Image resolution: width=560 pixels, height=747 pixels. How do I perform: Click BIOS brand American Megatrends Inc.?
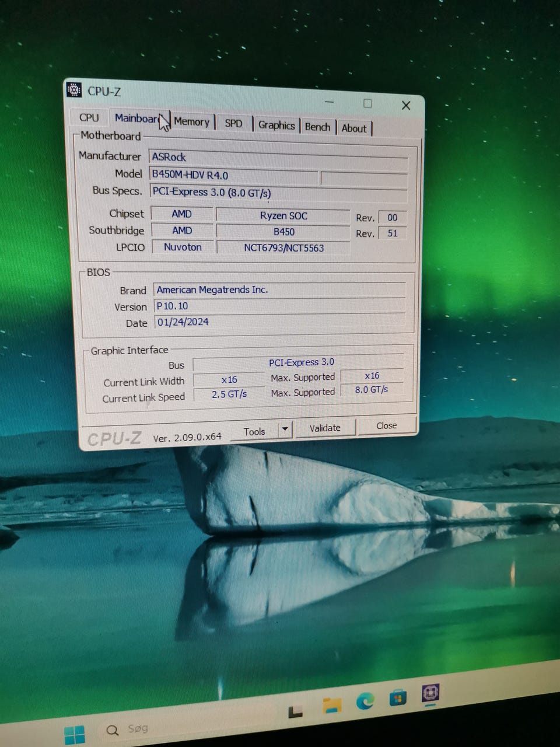[x=279, y=289]
